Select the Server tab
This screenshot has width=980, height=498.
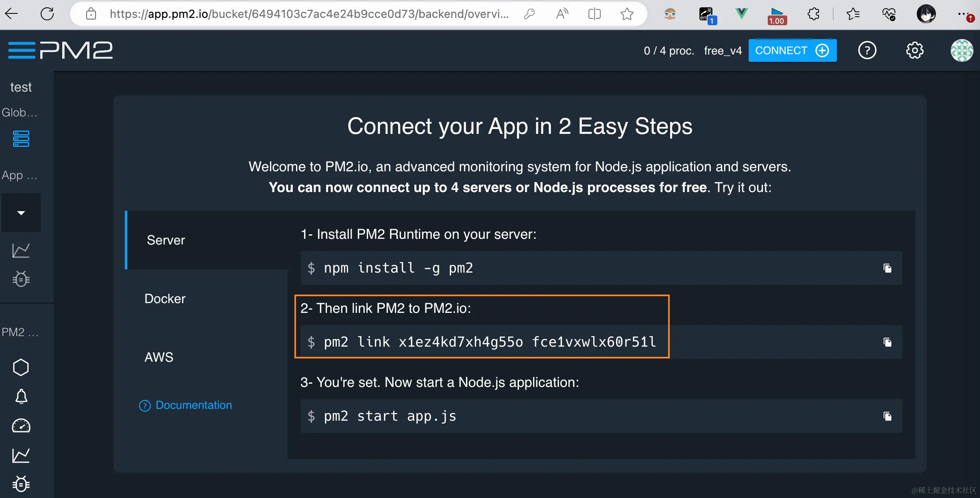point(207,240)
